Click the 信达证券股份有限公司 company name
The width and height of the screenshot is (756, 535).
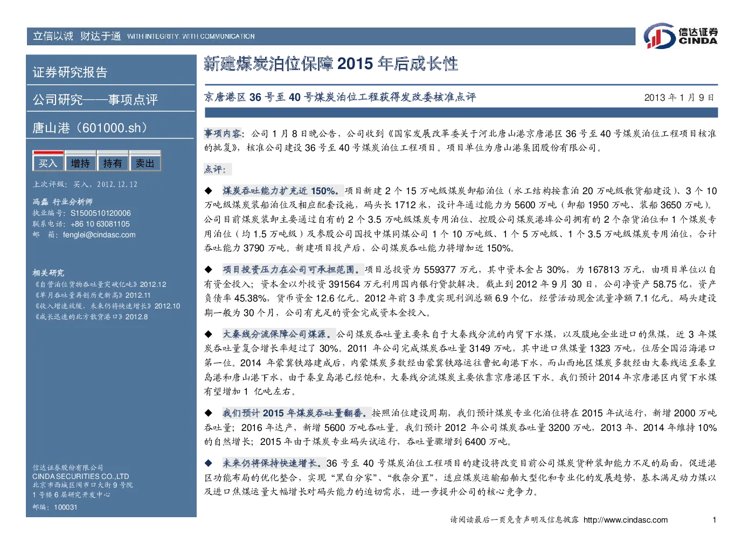click(68, 468)
